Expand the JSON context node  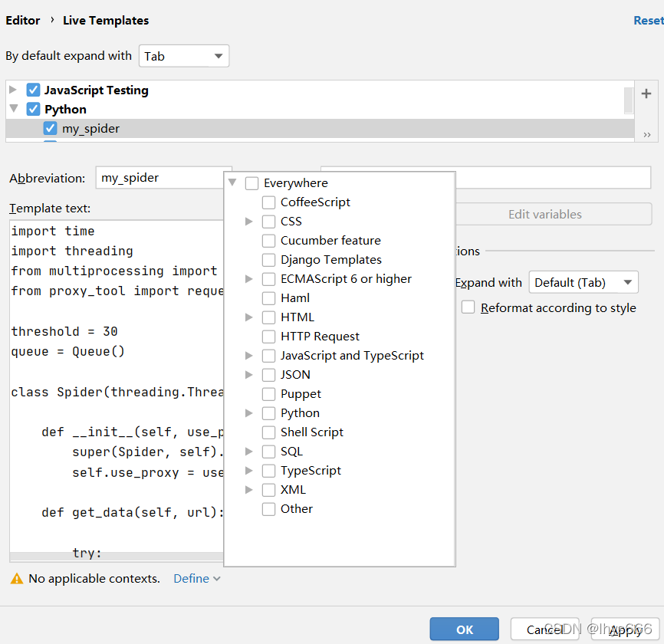249,375
